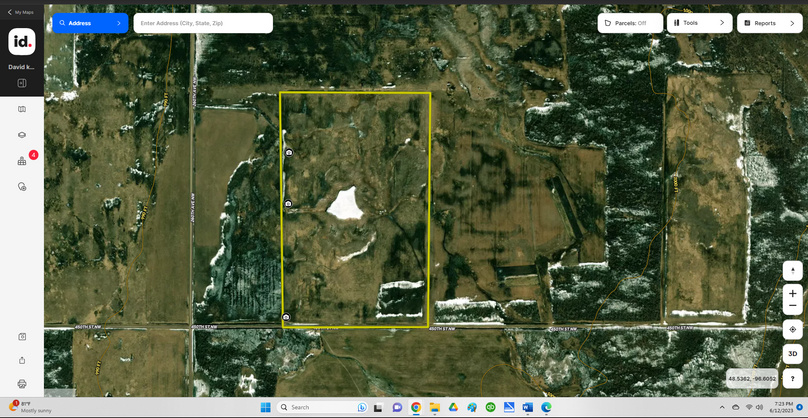
Task: Expand the Address search type dropdown
Action: pyautogui.click(x=90, y=23)
